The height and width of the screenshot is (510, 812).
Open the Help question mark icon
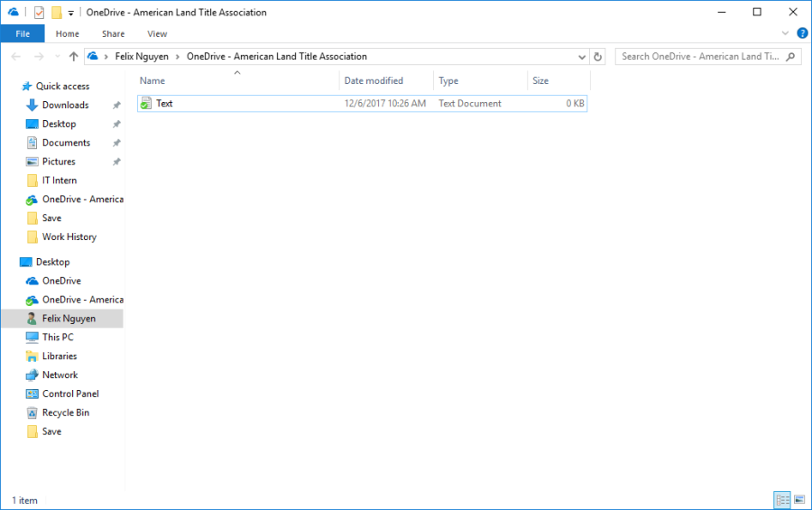pos(802,33)
